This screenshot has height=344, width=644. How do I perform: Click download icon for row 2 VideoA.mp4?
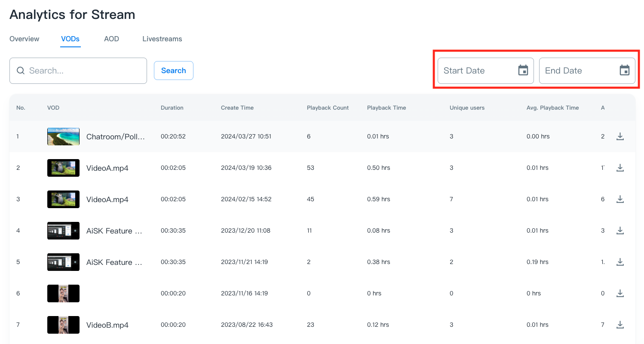(x=620, y=168)
